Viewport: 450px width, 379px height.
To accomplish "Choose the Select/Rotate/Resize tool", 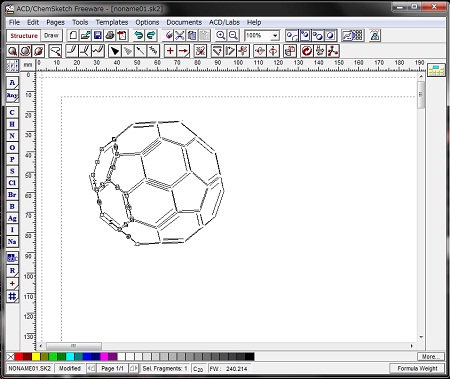I will [x=25, y=51].
